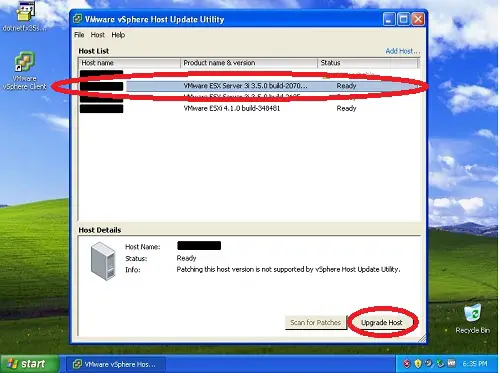Click the server icon in Host Details

point(103,261)
